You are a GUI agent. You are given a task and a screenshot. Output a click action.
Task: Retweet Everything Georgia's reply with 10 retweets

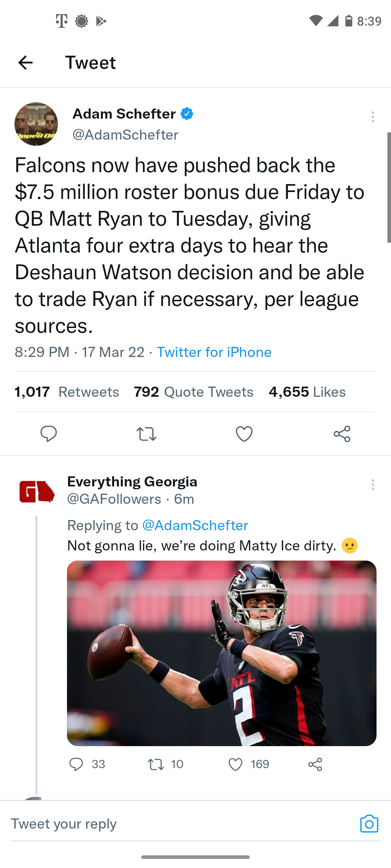click(x=166, y=764)
